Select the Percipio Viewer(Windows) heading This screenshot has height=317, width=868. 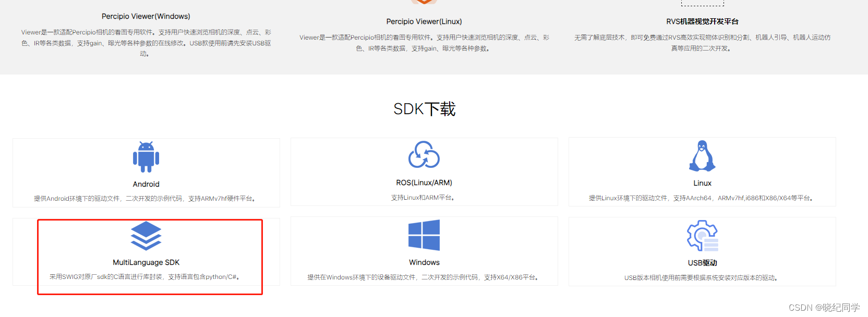coord(146,16)
